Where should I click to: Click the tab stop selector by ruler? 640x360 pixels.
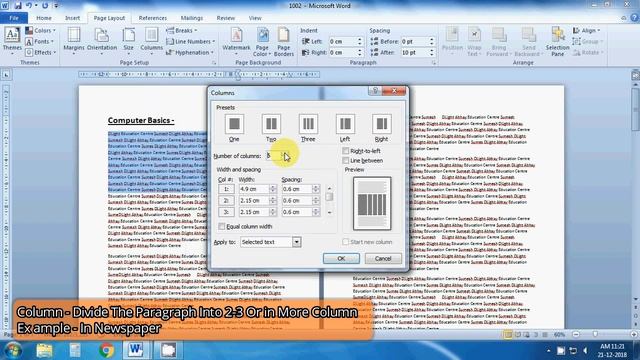[6, 75]
